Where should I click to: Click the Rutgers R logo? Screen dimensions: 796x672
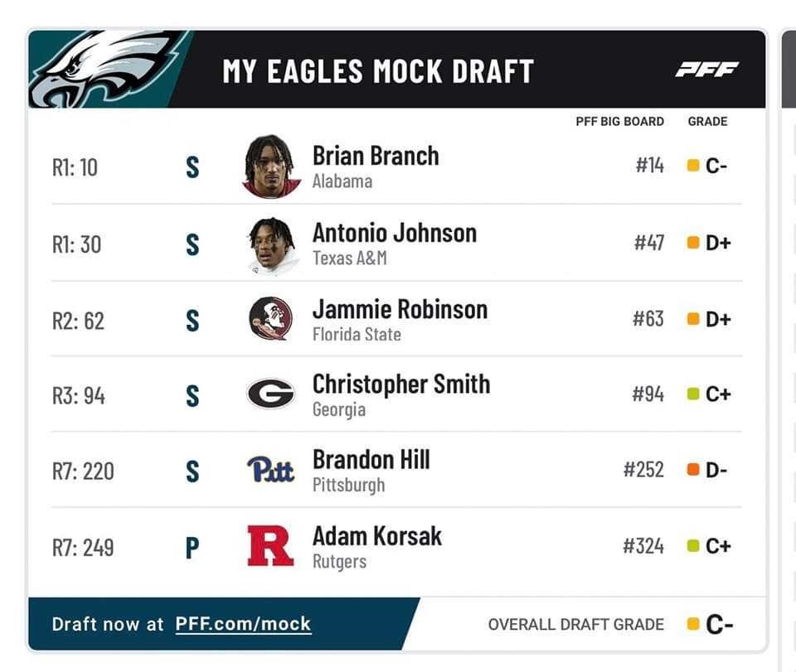click(x=270, y=546)
